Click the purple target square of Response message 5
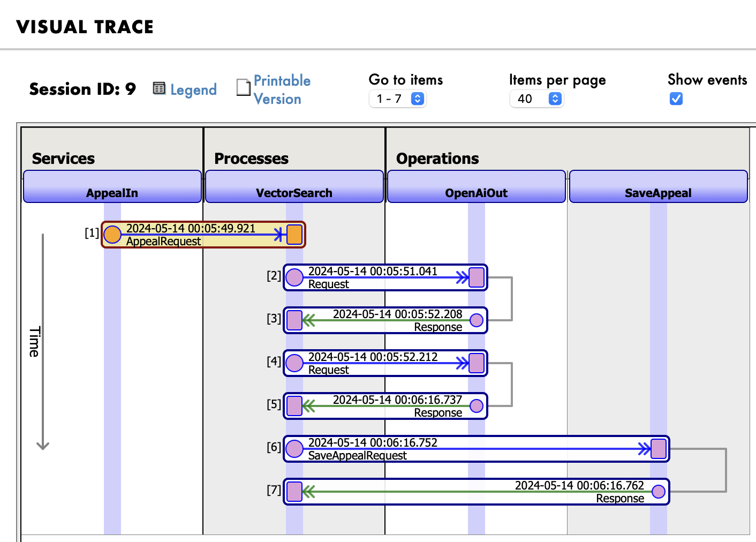The height and width of the screenshot is (542, 756). pos(294,406)
